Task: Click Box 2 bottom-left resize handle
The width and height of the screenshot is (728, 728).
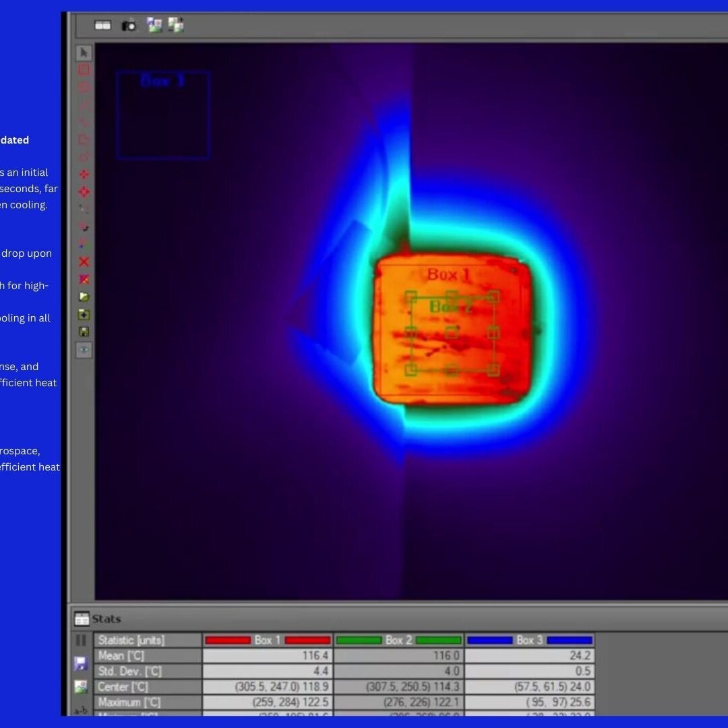Action: pos(411,370)
